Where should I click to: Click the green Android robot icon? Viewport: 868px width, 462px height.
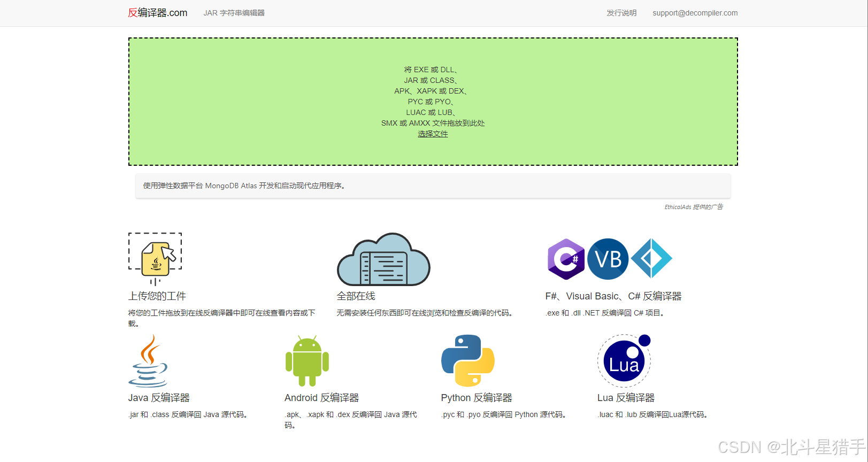(x=307, y=361)
